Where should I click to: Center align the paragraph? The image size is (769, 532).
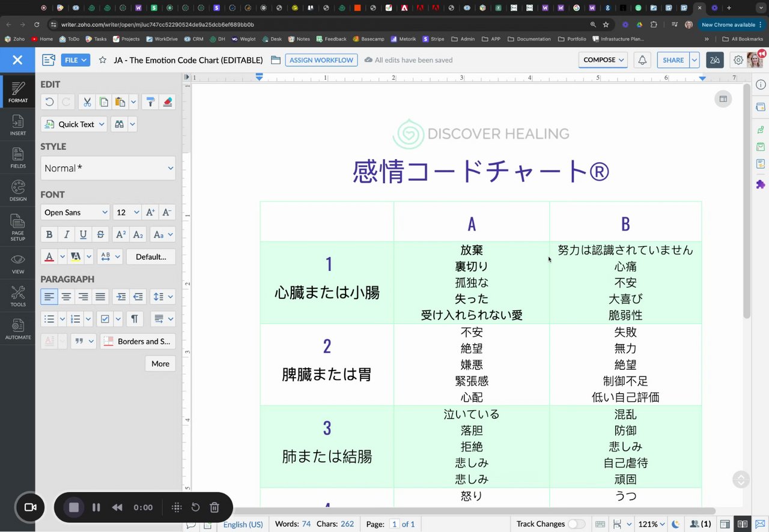pos(66,297)
